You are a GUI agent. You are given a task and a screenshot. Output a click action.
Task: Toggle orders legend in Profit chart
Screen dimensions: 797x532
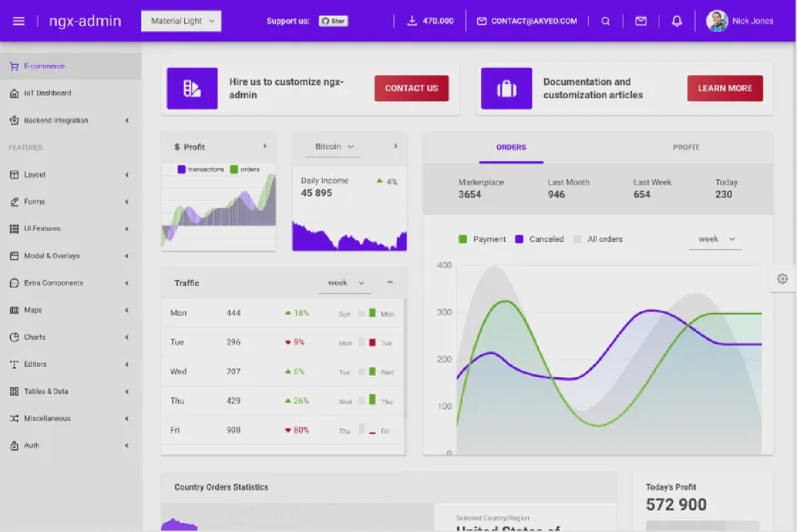pyautogui.click(x=245, y=169)
